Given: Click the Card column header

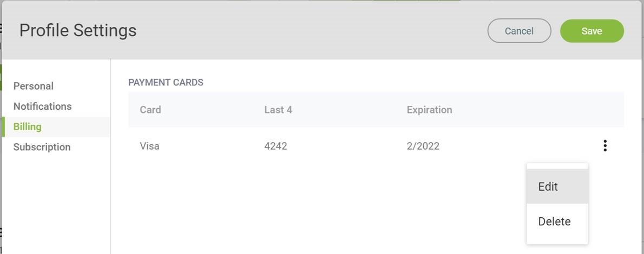Looking at the screenshot, I should click(x=150, y=110).
